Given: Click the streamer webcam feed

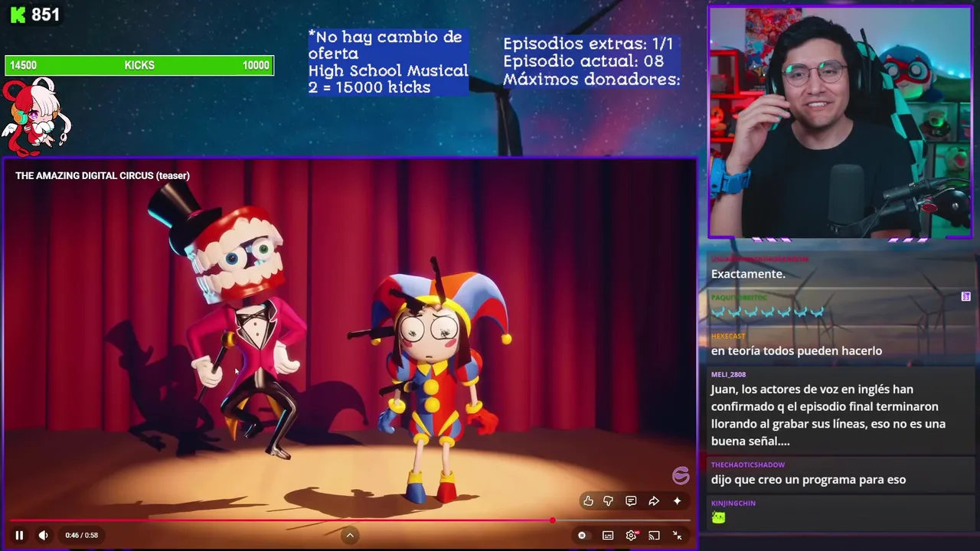Looking at the screenshot, I should 840,122.
